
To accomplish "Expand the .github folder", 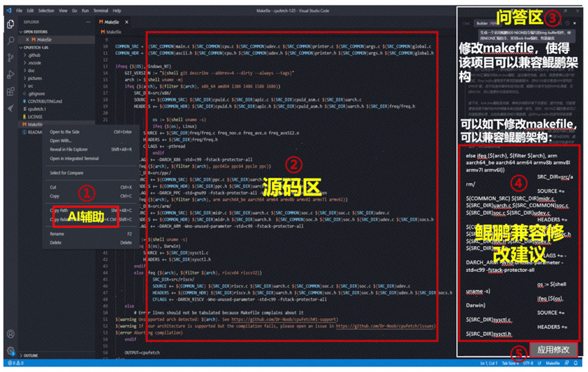I will [34, 55].
